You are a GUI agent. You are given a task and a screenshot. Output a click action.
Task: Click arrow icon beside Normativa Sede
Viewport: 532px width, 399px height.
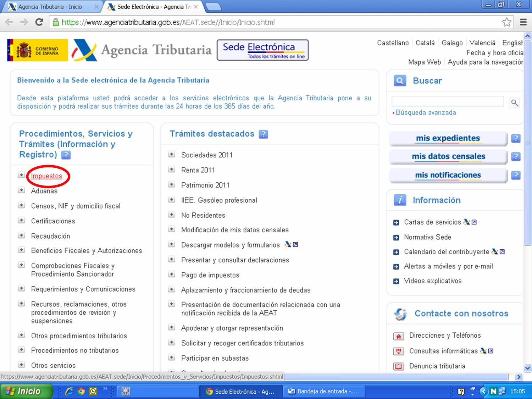(396, 237)
